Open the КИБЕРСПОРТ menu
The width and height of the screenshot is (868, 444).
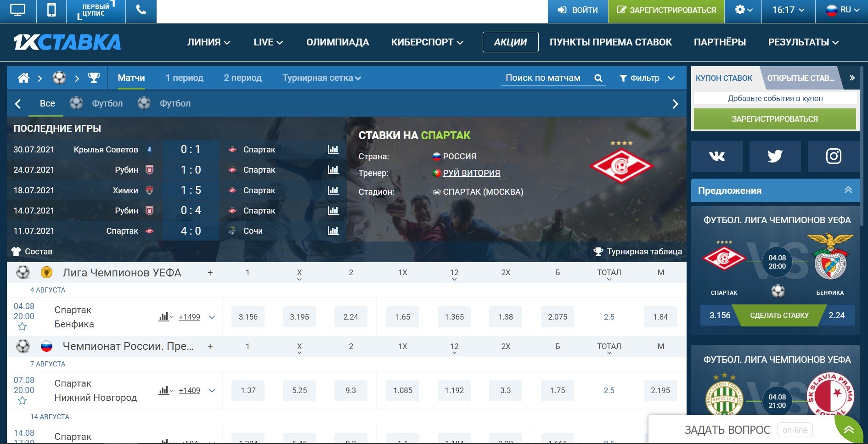pos(427,42)
